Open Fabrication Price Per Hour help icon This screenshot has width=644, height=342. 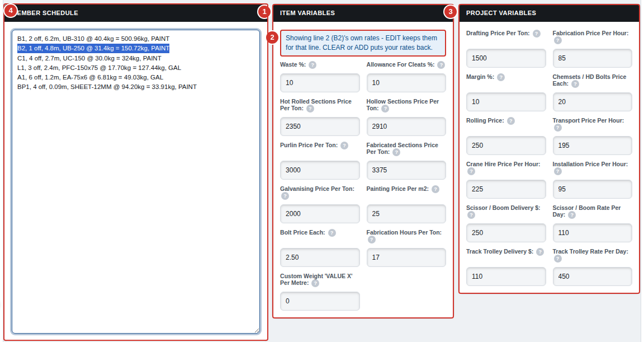pos(558,40)
